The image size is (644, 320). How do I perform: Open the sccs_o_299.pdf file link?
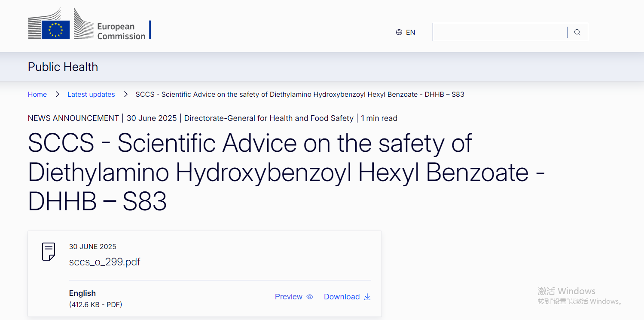point(104,262)
